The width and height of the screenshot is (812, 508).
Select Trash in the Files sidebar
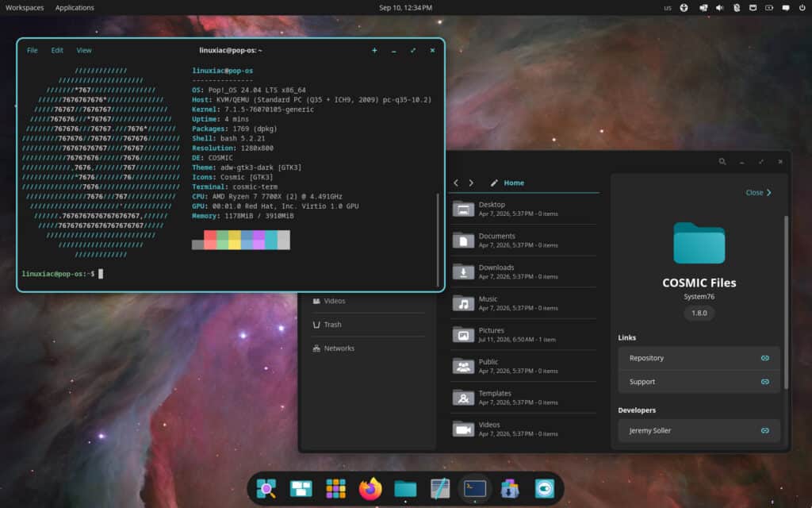point(369,325)
